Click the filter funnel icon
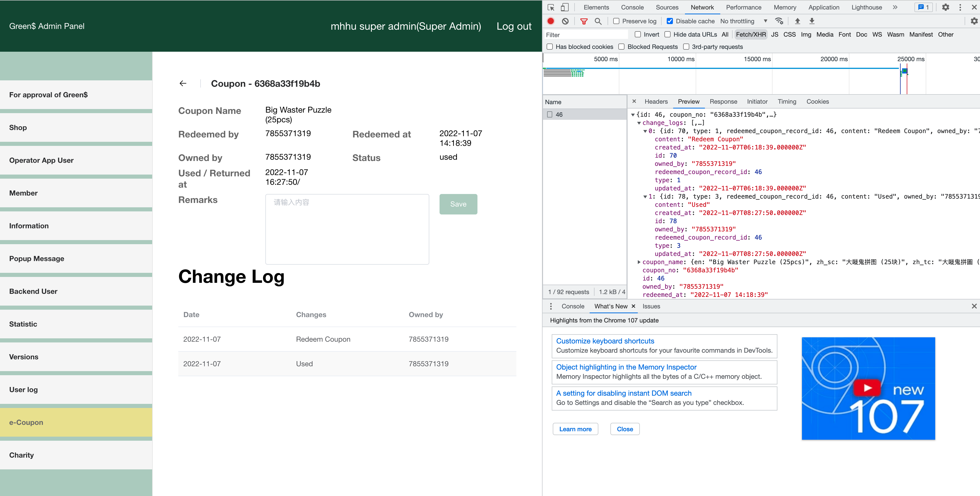This screenshot has width=980, height=496. click(583, 21)
